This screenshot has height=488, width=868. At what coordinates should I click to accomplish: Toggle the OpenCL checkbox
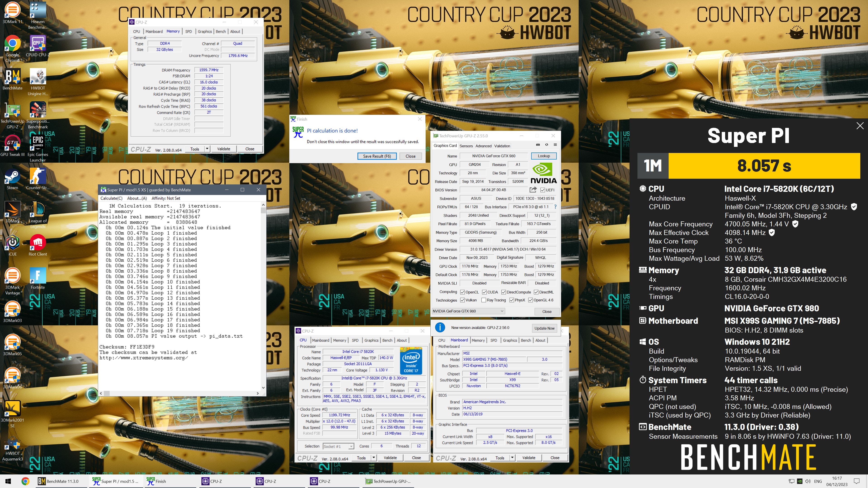pyautogui.click(x=463, y=292)
